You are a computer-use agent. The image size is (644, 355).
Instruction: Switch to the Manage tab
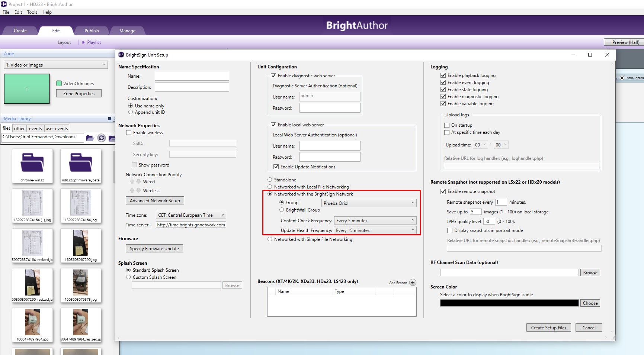127,31
